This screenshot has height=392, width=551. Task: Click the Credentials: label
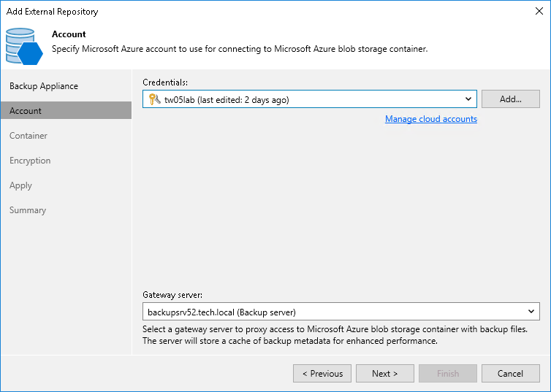tap(165, 82)
